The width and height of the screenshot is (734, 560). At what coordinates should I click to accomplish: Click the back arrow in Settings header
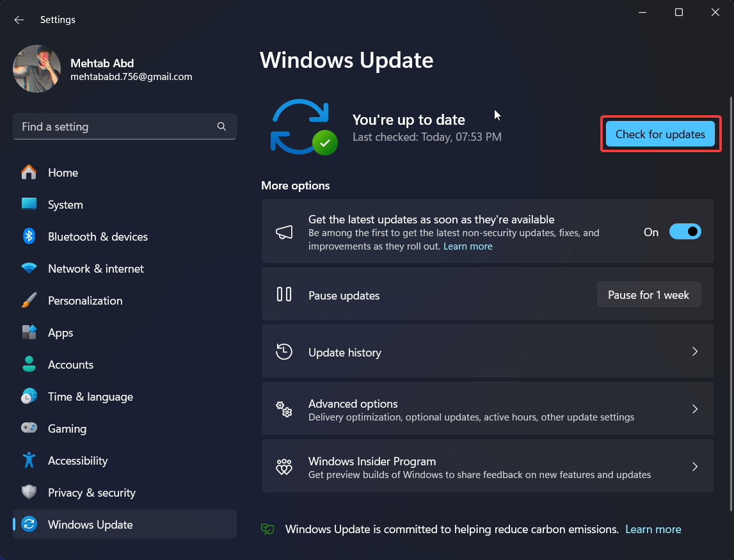19,20
